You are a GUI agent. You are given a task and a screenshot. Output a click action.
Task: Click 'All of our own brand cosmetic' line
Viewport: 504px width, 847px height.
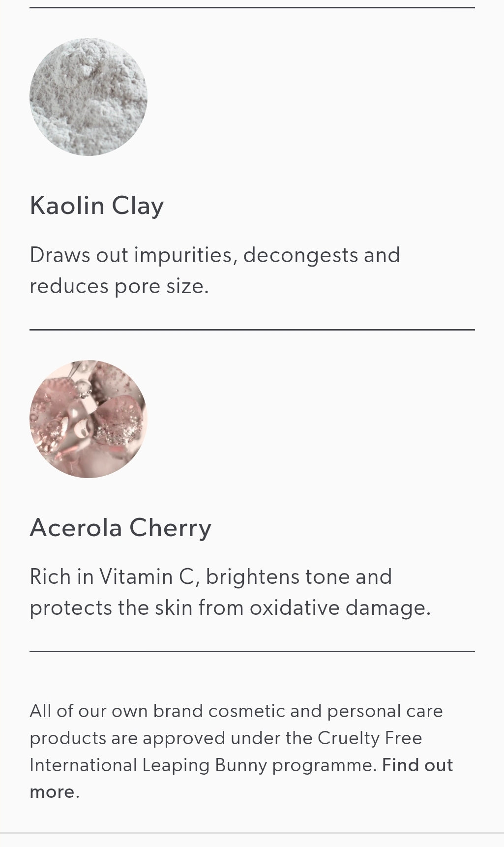point(236,711)
